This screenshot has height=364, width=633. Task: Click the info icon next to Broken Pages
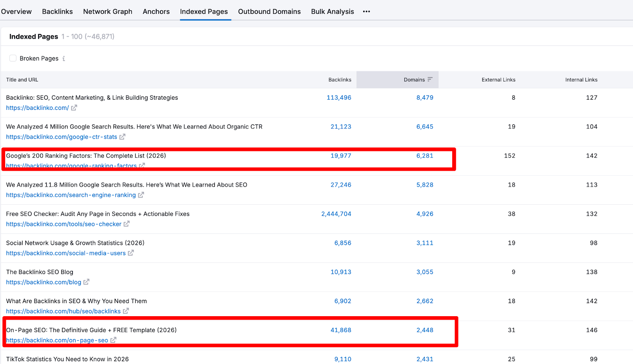point(64,58)
